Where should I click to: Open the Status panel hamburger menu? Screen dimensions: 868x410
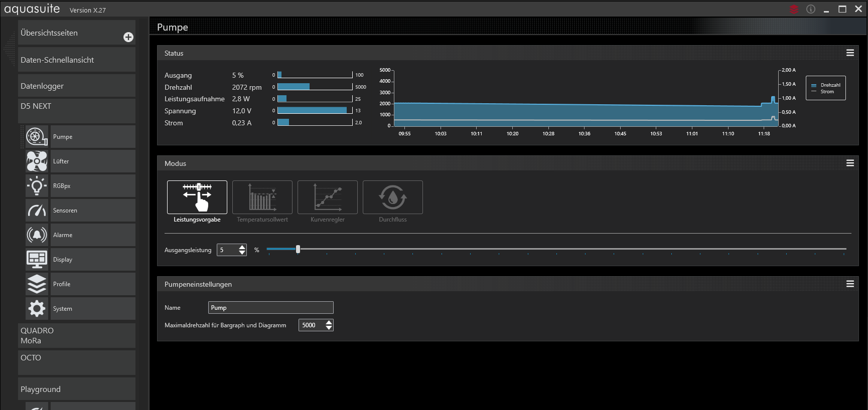point(850,53)
